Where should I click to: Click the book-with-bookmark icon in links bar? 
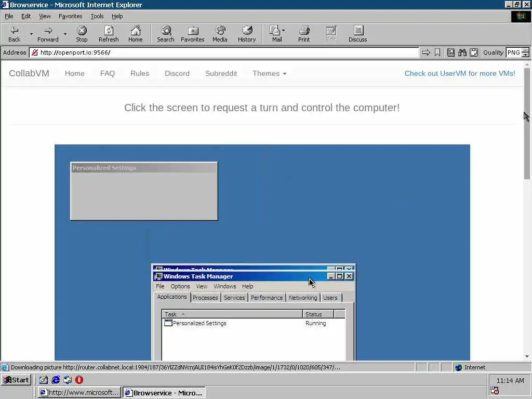(x=451, y=52)
